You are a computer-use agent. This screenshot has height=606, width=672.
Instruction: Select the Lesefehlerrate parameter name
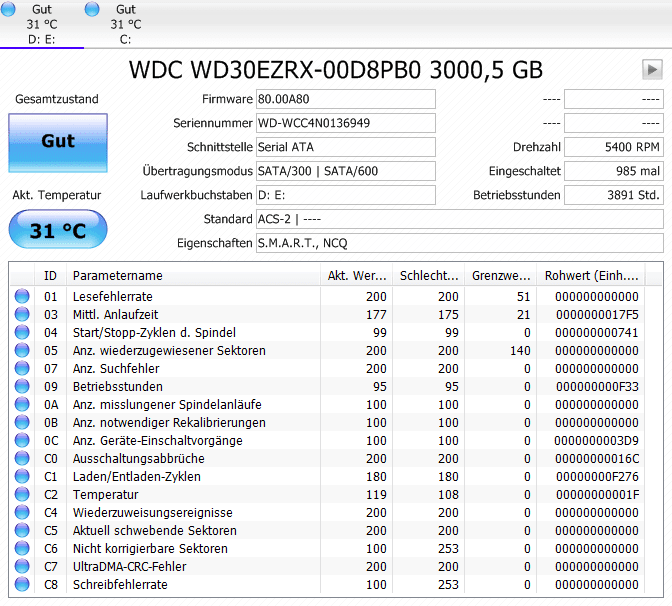pyautogui.click(x=112, y=297)
